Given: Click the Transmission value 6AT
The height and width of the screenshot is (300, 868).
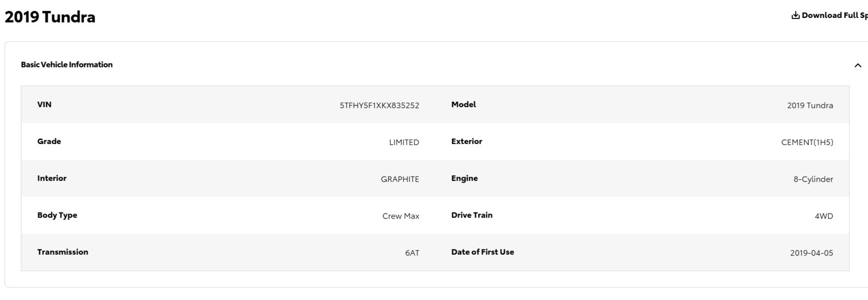Looking at the screenshot, I should [412, 253].
